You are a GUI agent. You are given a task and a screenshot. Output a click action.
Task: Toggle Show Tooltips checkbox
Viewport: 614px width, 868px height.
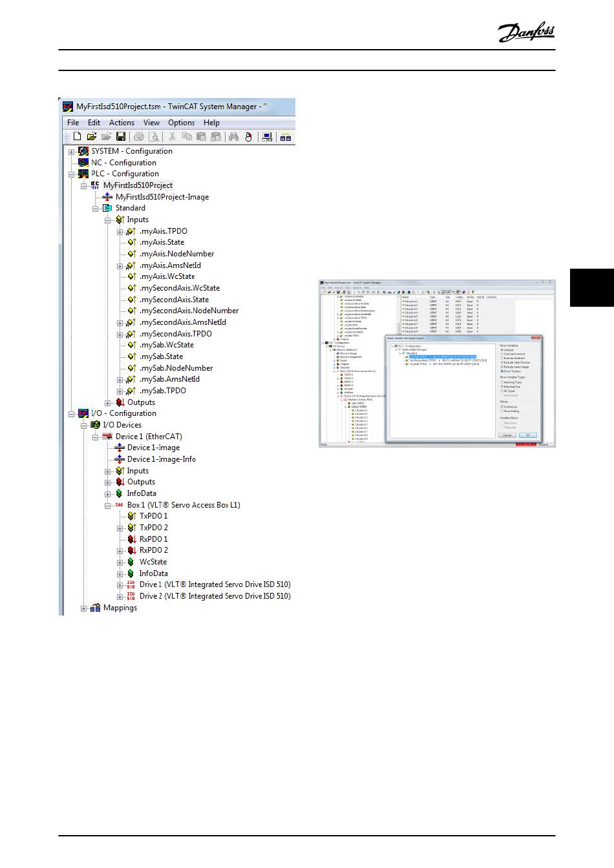click(x=503, y=371)
